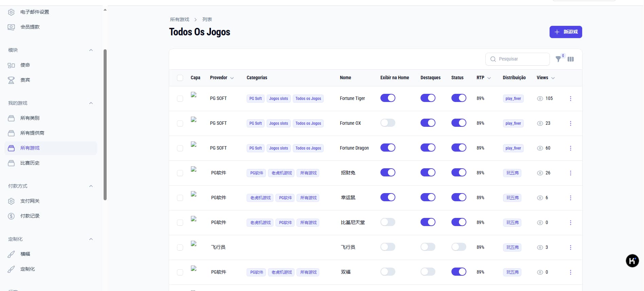644x291 pixels.
Task: Open 所有类别 in the sidebar
Action: 30,118
